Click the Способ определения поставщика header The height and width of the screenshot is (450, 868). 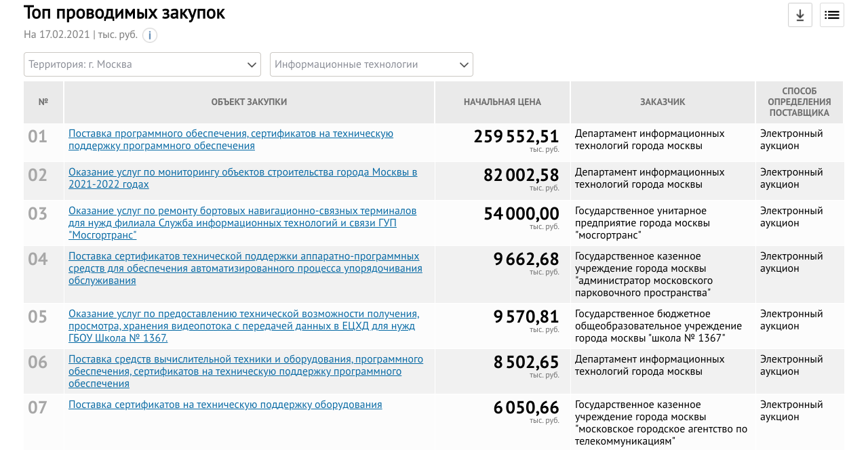click(x=799, y=102)
